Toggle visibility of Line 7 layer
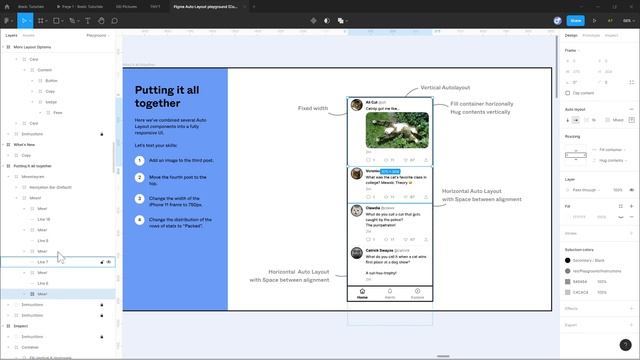 pos(109,262)
